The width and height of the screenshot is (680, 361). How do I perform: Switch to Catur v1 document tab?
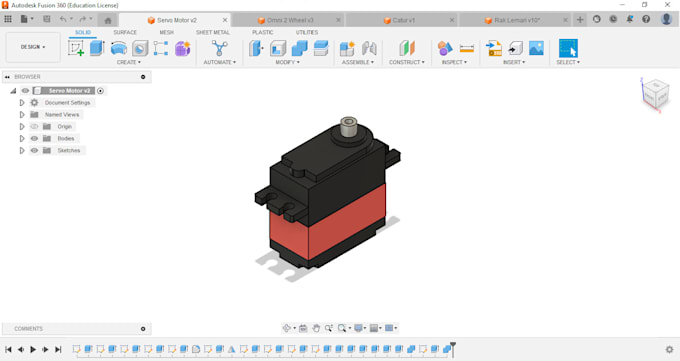pyautogui.click(x=402, y=20)
